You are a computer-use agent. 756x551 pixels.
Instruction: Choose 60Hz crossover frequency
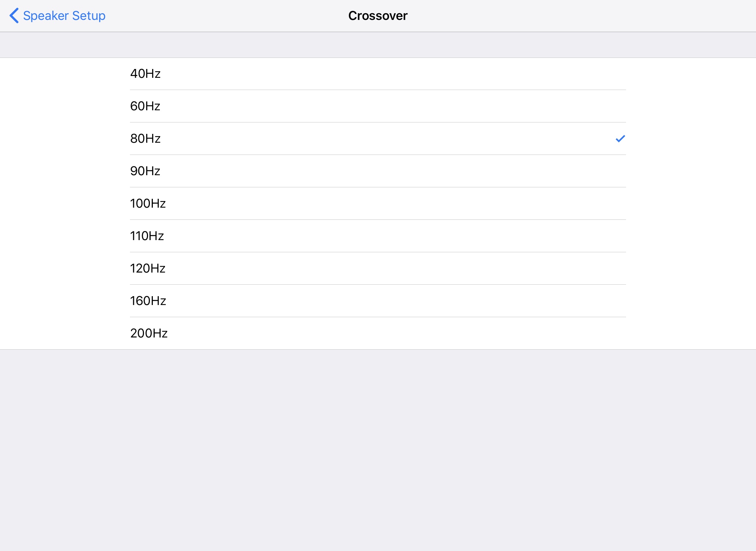[x=145, y=106]
